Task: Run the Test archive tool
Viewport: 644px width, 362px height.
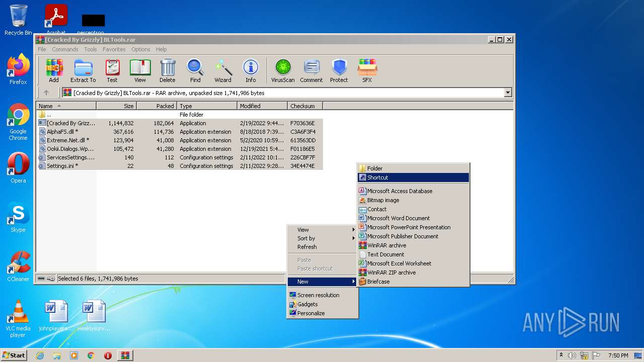Action: (112, 70)
